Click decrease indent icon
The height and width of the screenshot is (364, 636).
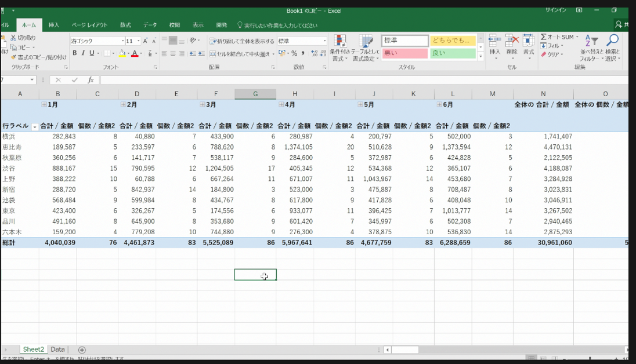193,53
